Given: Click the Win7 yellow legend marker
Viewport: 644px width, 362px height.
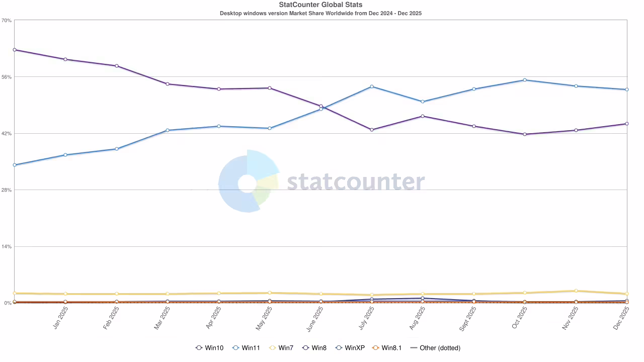Looking at the screenshot, I should click(x=272, y=348).
